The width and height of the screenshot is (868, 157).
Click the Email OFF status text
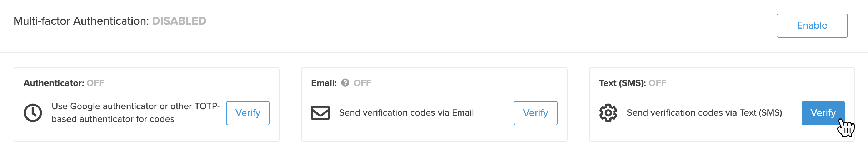point(363,83)
